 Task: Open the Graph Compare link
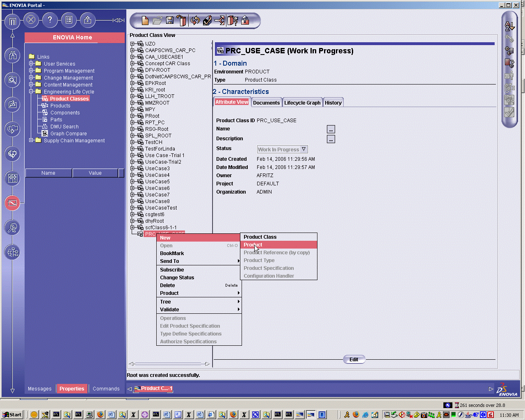pos(68,134)
